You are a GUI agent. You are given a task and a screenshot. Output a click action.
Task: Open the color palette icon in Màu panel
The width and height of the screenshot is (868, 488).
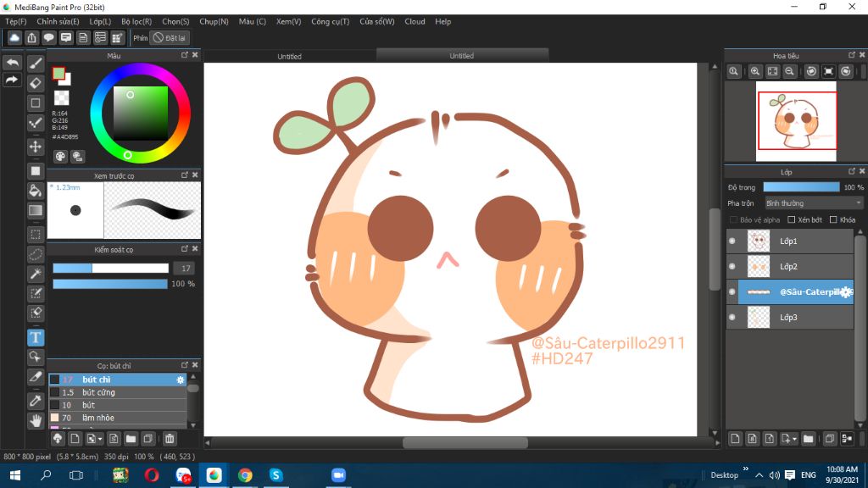pos(60,157)
